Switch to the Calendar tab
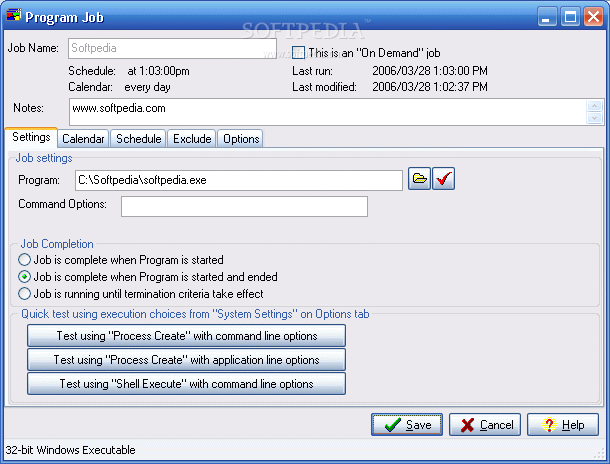Image resolution: width=610 pixels, height=464 pixels. (83, 139)
